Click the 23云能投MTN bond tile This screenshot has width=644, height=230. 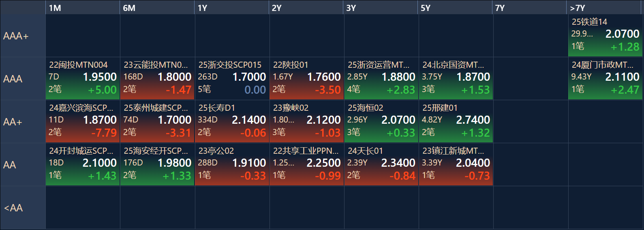(x=157, y=78)
